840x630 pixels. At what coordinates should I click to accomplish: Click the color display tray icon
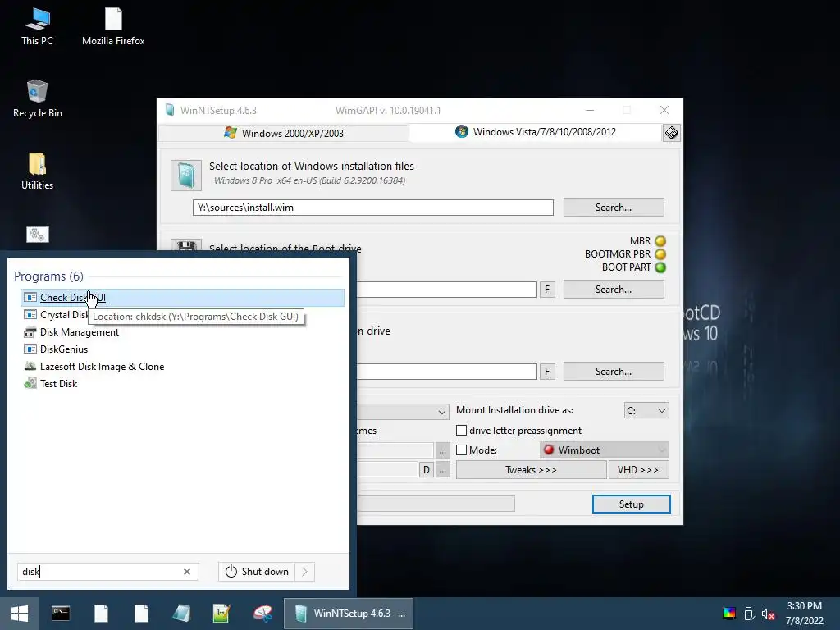729,614
